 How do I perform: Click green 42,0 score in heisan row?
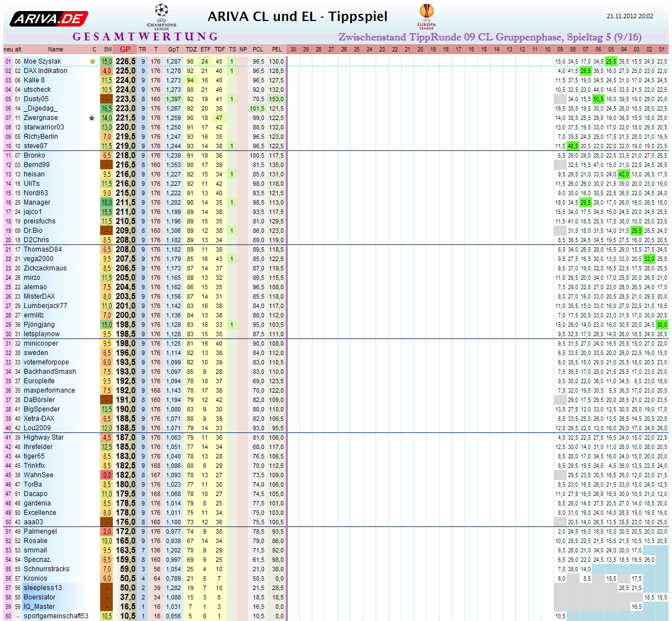[x=624, y=174]
